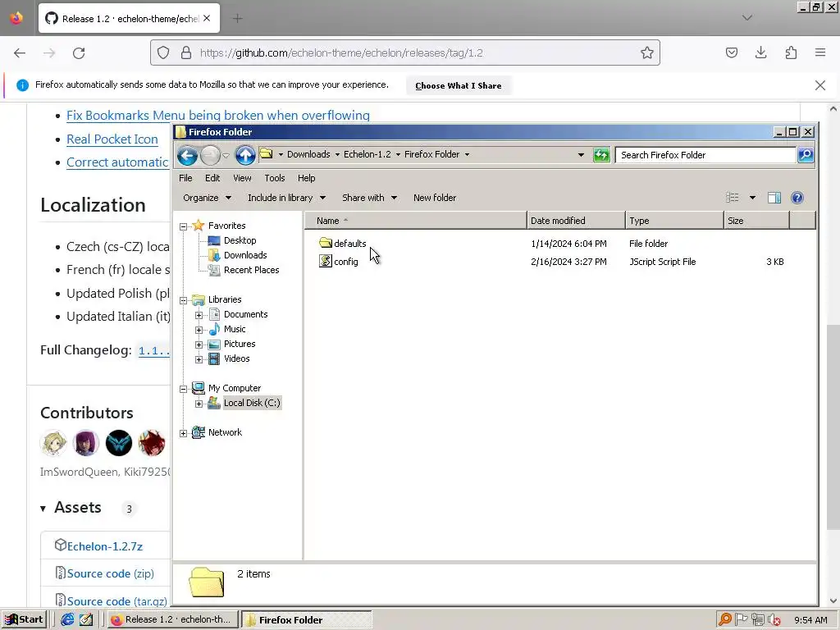Open Include in library dropdown
The width and height of the screenshot is (840, 630).
[286, 198]
